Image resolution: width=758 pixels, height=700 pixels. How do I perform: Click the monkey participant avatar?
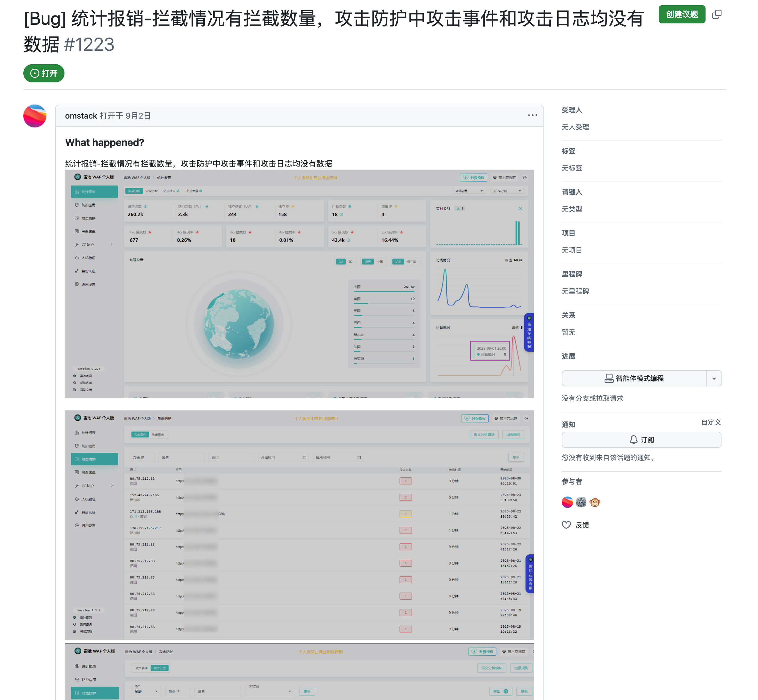[595, 502]
